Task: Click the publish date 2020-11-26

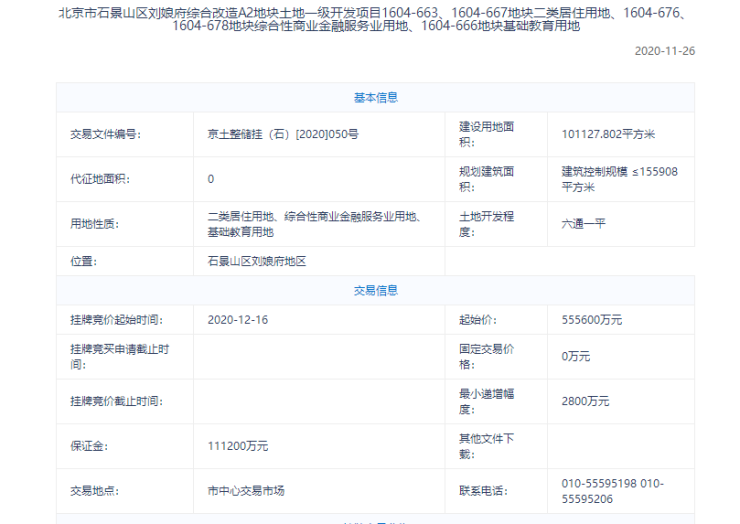Action: click(x=664, y=51)
